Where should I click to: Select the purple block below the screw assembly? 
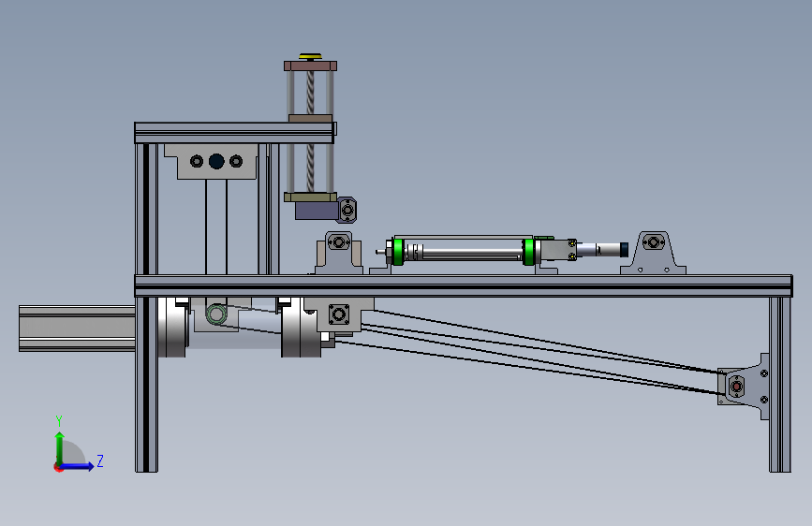[316, 211]
